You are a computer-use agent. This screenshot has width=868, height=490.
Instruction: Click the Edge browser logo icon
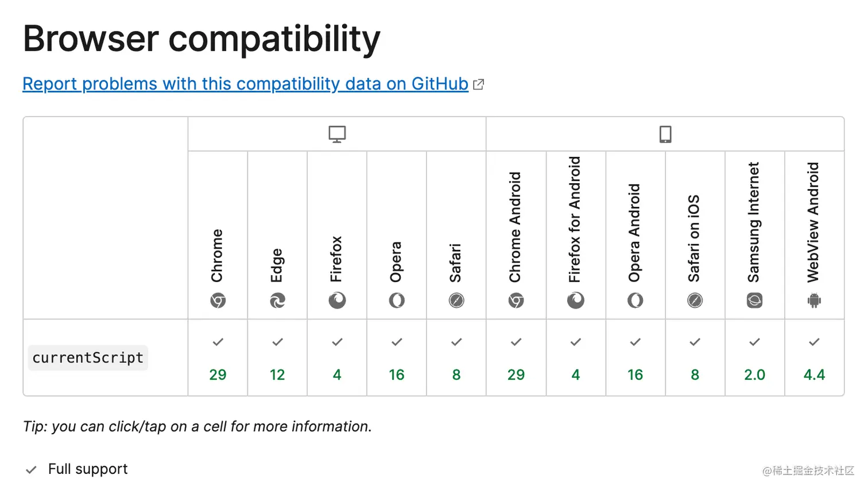coord(277,300)
